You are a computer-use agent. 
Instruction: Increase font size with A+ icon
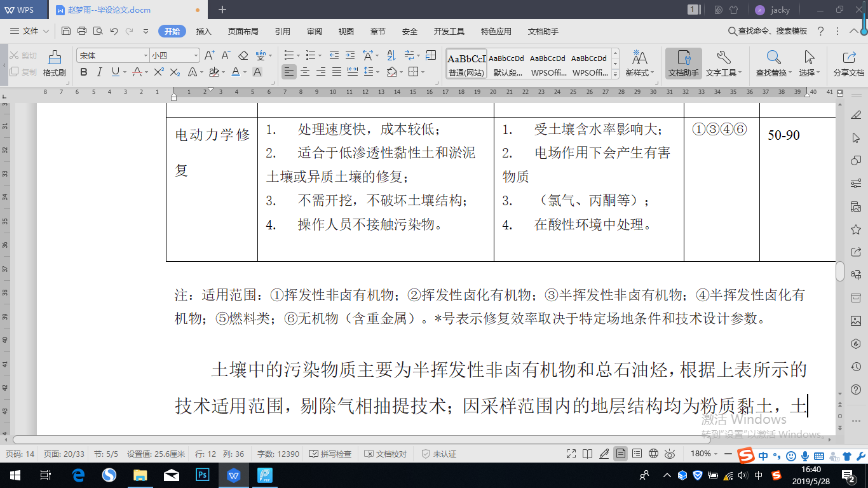coord(209,56)
